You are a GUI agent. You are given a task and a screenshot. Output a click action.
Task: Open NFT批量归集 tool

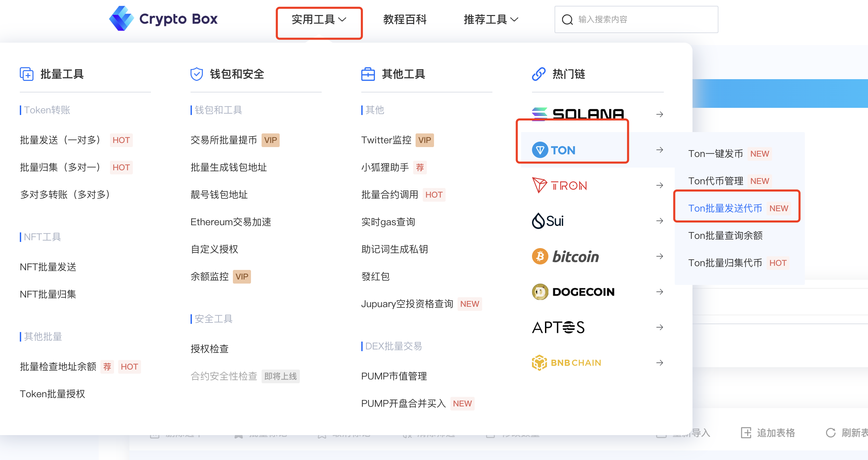[48, 294]
